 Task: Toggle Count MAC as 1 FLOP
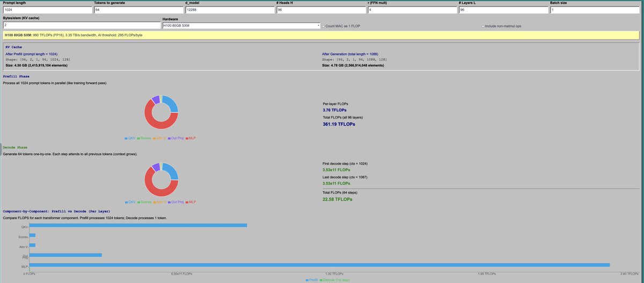click(324, 26)
